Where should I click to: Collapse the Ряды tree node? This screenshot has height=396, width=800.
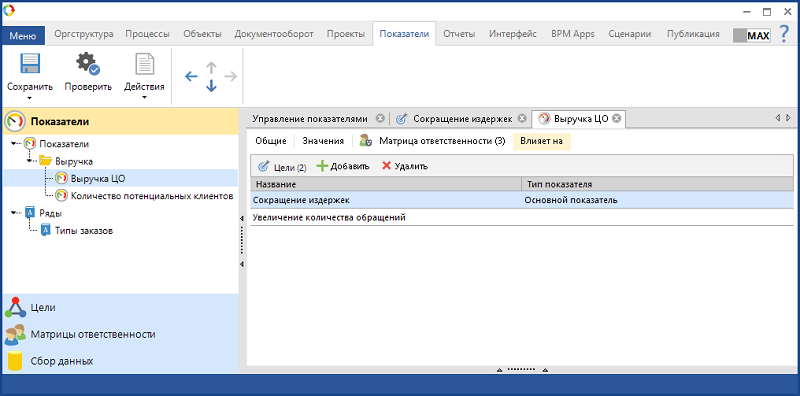[14, 213]
